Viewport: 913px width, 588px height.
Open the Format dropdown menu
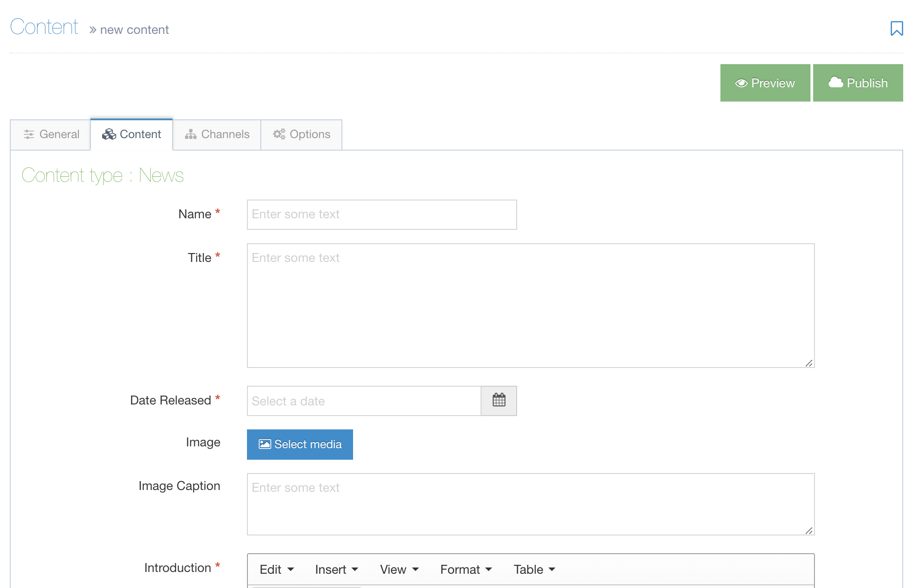point(466,569)
